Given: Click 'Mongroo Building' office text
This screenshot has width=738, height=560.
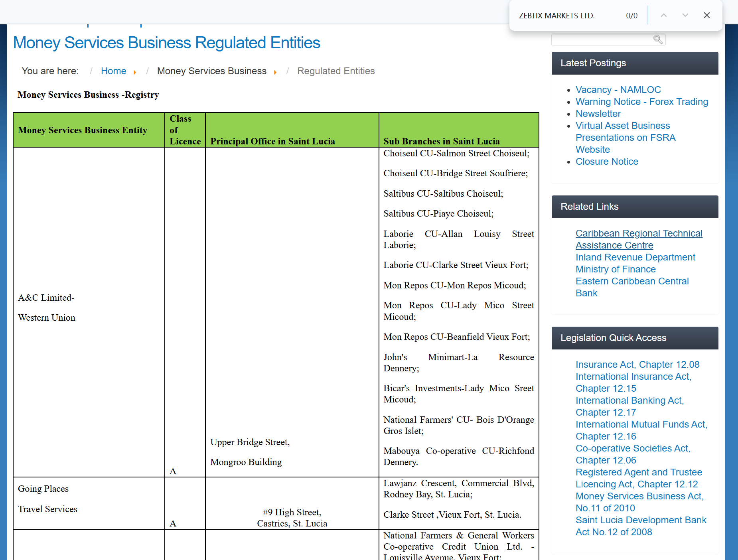Looking at the screenshot, I should pos(246,462).
